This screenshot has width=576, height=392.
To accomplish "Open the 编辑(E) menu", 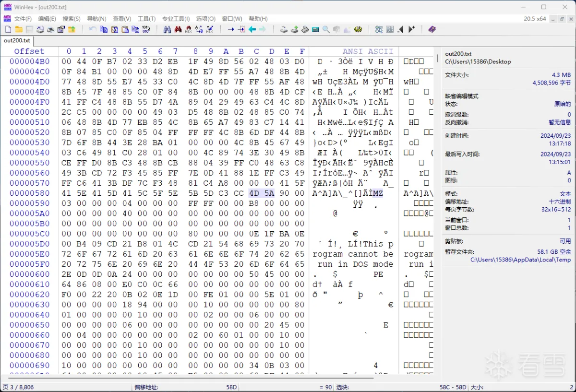I will [x=47, y=19].
